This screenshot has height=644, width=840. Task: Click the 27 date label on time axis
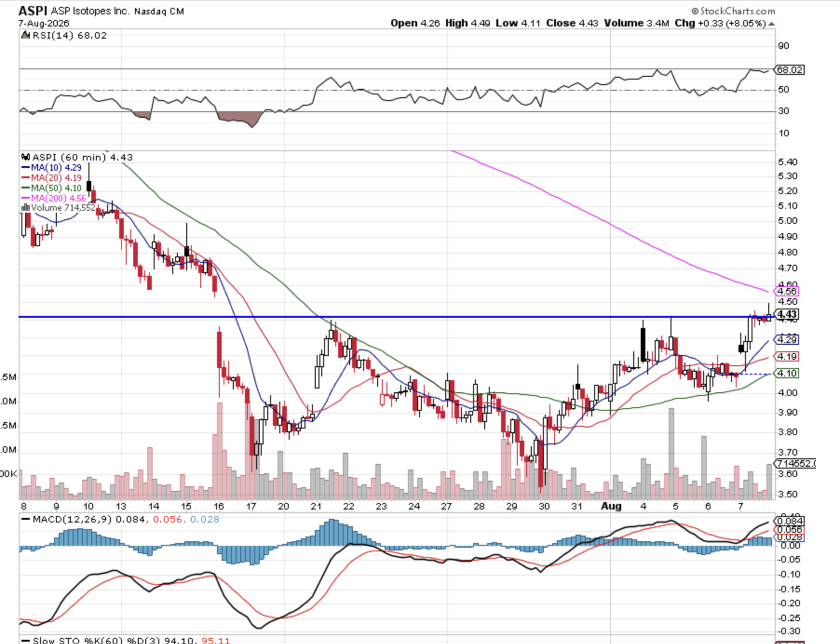click(447, 506)
